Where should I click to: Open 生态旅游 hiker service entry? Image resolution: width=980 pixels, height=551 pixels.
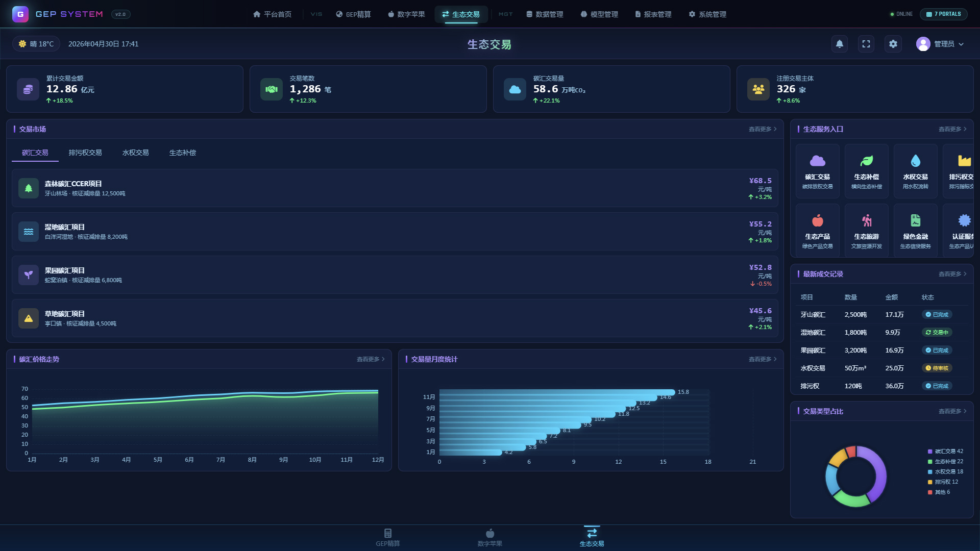coord(866,231)
